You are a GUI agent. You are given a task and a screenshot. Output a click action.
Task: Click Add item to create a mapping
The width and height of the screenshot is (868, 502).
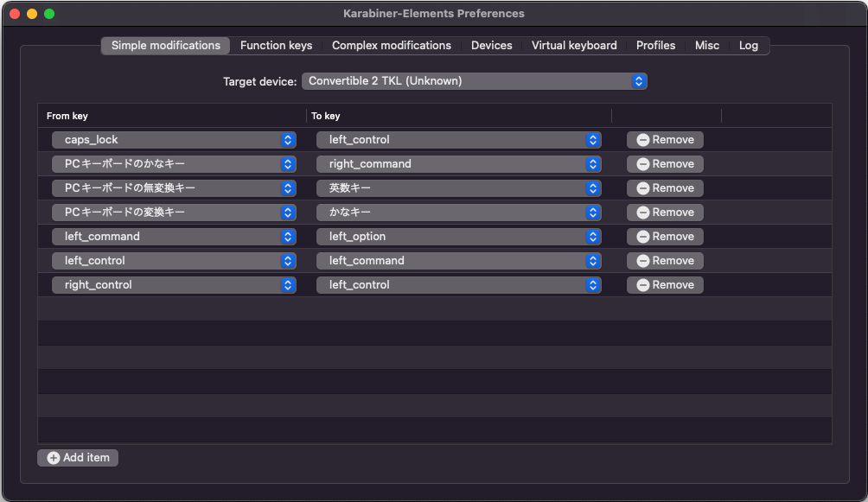(78, 458)
